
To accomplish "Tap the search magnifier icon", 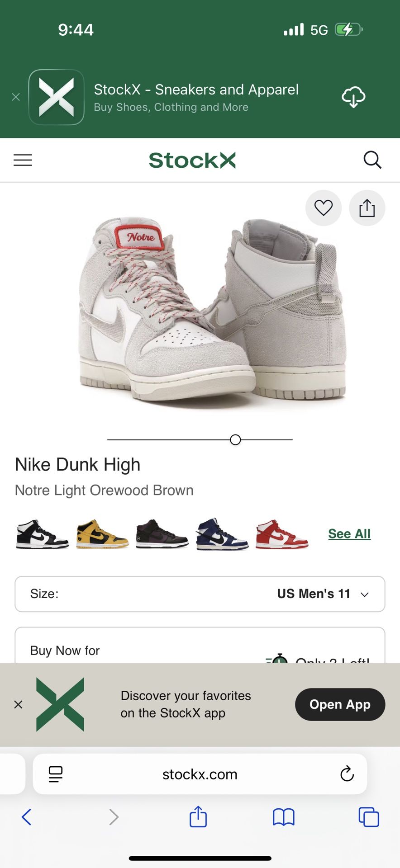I will coord(372,160).
